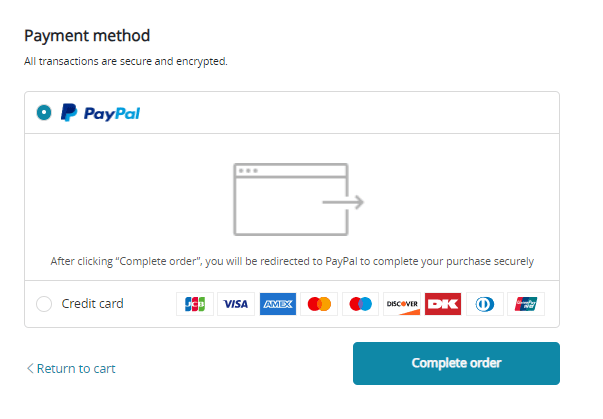Click the Discover card icon

[401, 304]
